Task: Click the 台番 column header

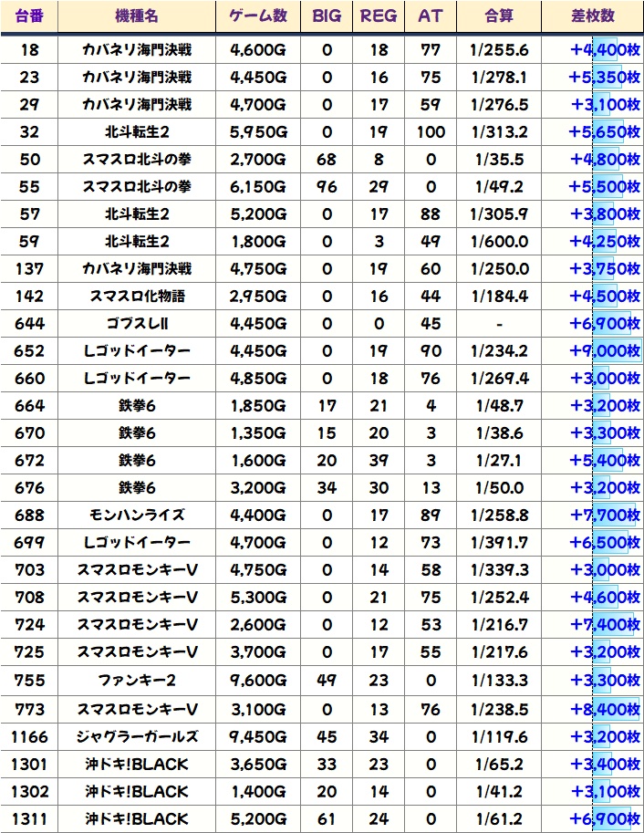Action: tap(29, 16)
